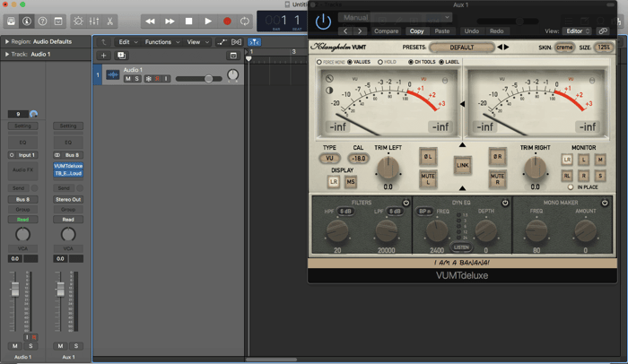Click the DYN EQ LISTEN button

[x=461, y=247]
